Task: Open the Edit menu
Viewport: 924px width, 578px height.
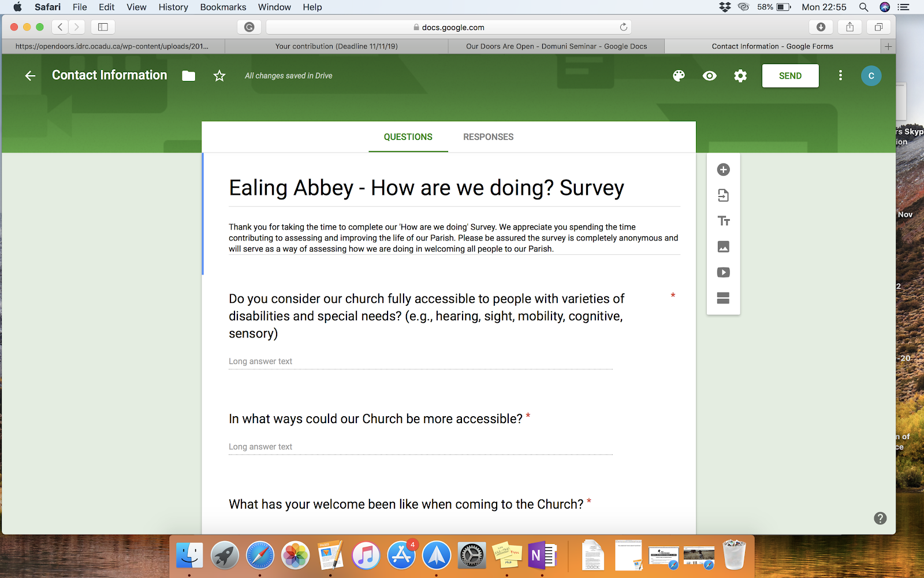Action: (x=106, y=7)
